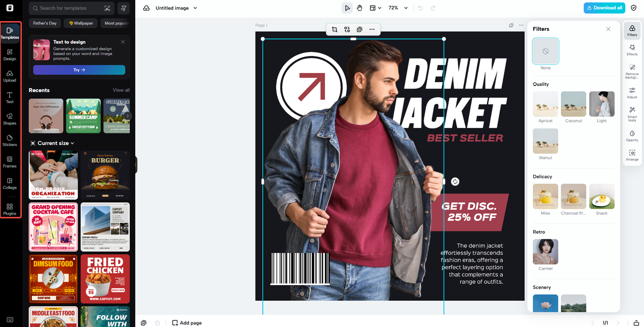644x327 pixels.
Task: Click the replace image icon in floating toolbar
Action: [347, 30]
